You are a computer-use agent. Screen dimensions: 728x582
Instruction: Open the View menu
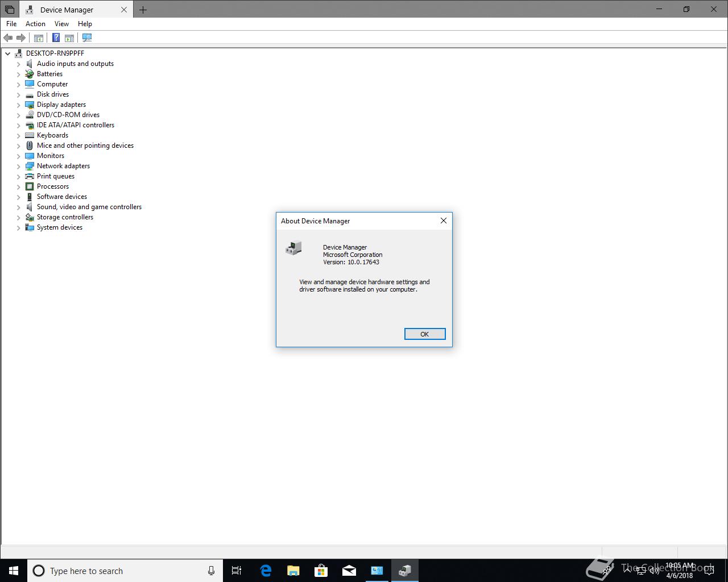(61, 24)
